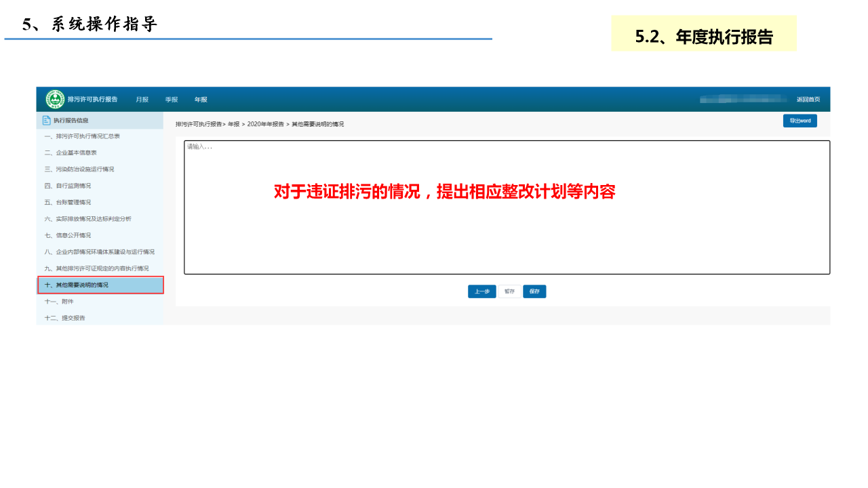Open 六、实际排放情况及达标判定分析

coord(88,219)
